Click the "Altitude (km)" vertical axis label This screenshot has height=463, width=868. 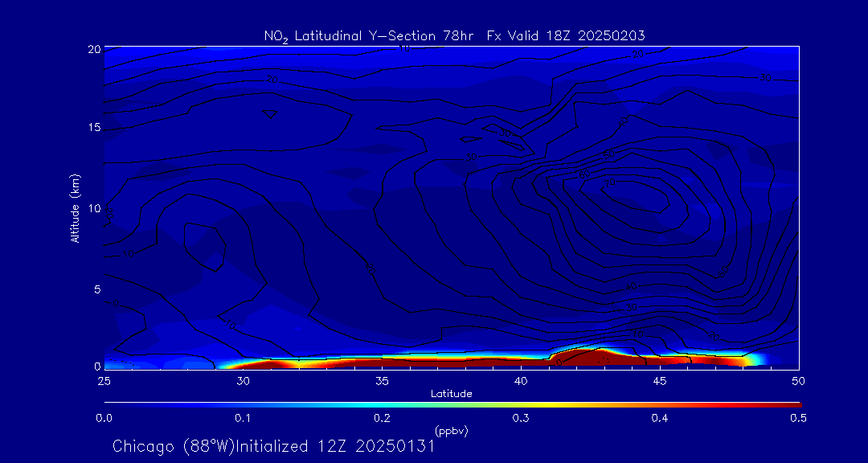click(x=75, y=207)
